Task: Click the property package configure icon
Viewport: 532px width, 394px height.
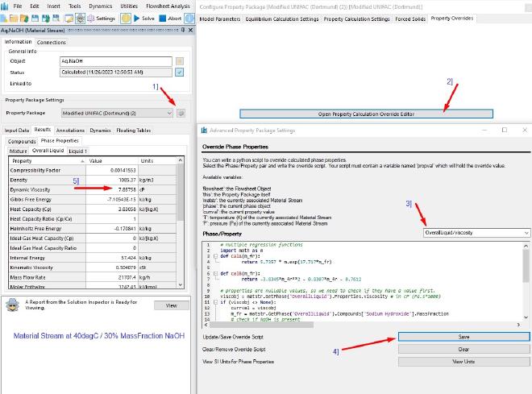Action: click(x=181, y=113)
